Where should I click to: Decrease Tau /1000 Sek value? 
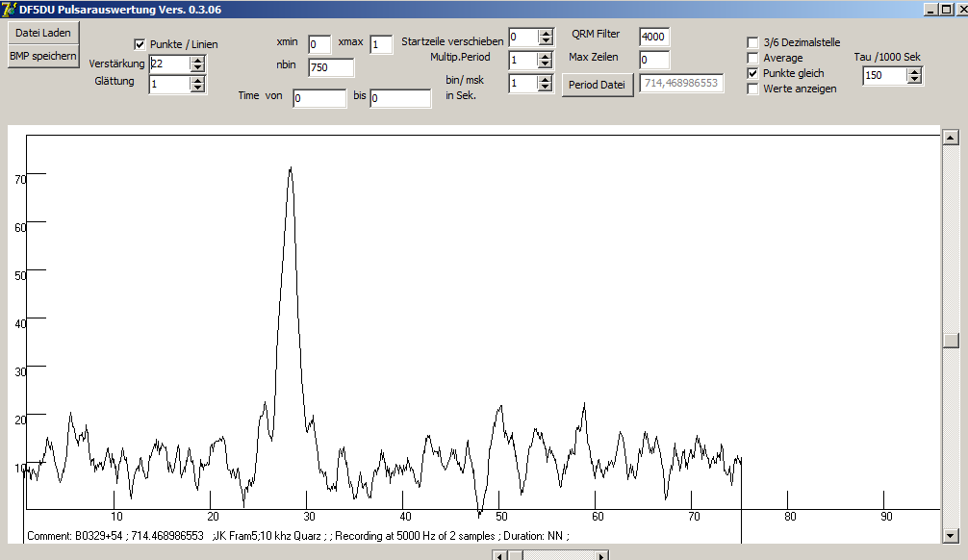[914, 79]
